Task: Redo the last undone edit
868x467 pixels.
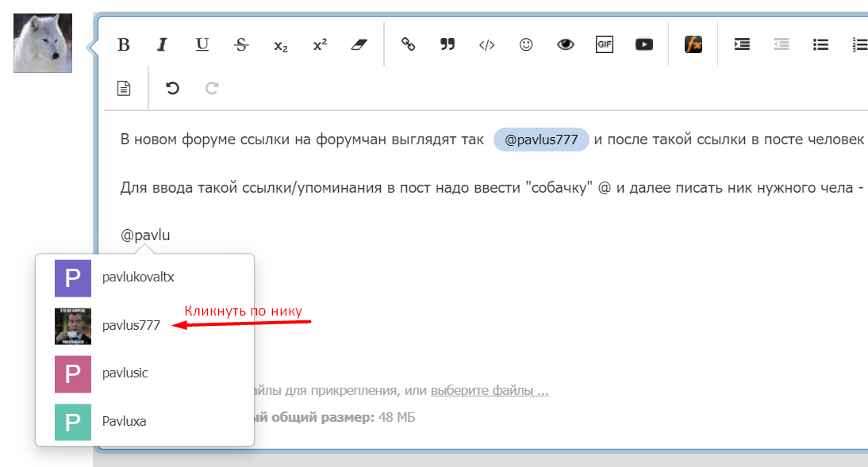Action: pyautogui.click(x=212, y=88)
